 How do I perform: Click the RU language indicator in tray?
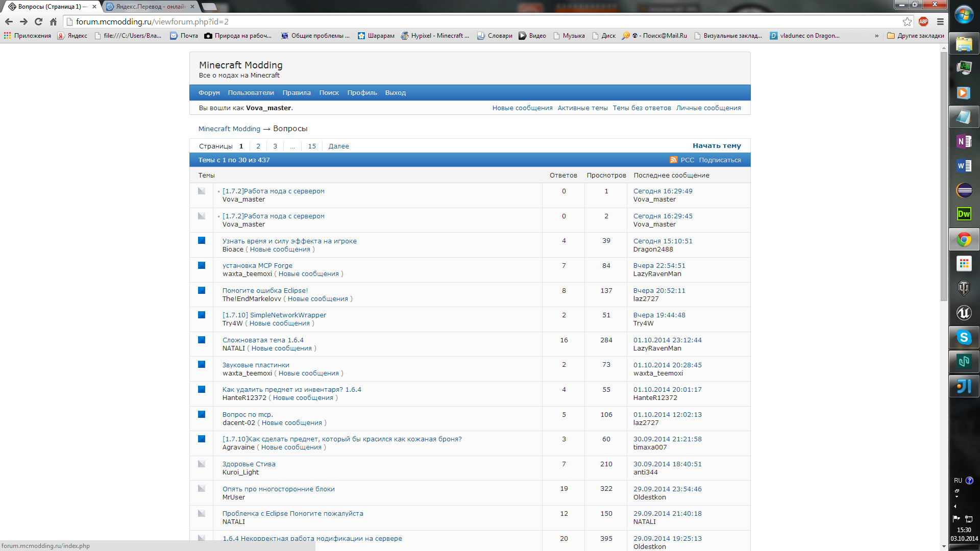pos(958,481)
